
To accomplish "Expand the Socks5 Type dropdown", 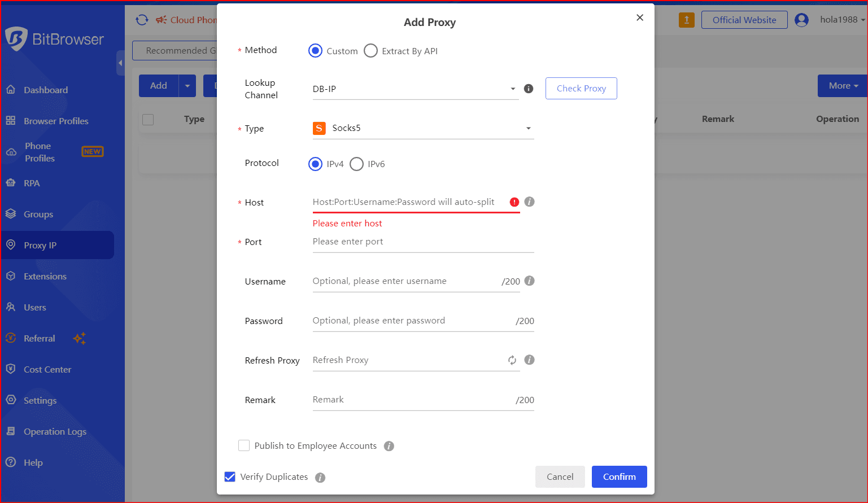I will coord(422,128).
